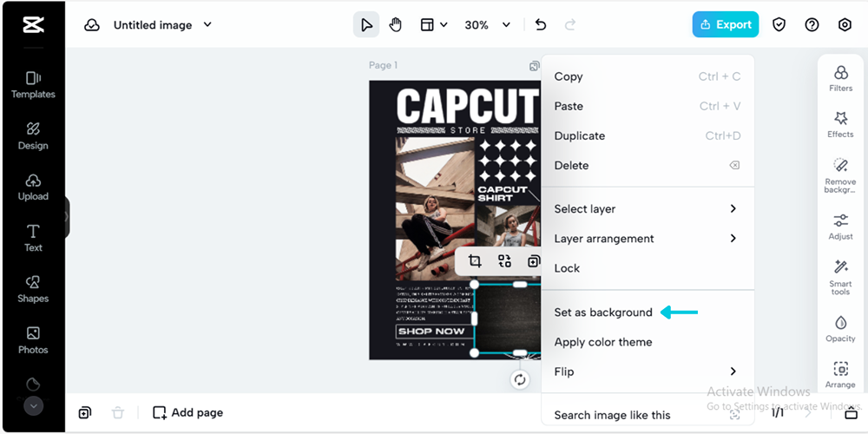The image size is (868, 434).
Task: Choose Apply color theme
Action: (x=648, y=341)
